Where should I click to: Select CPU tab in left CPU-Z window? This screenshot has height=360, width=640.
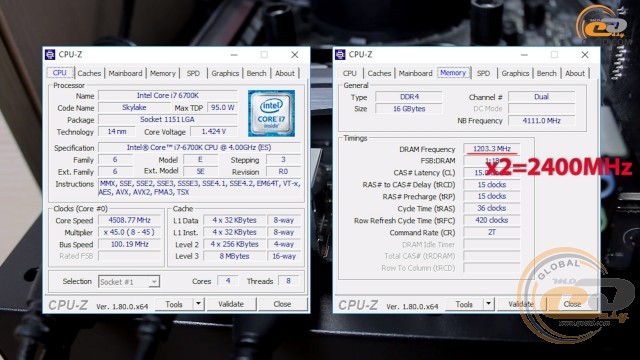point(60,72)
